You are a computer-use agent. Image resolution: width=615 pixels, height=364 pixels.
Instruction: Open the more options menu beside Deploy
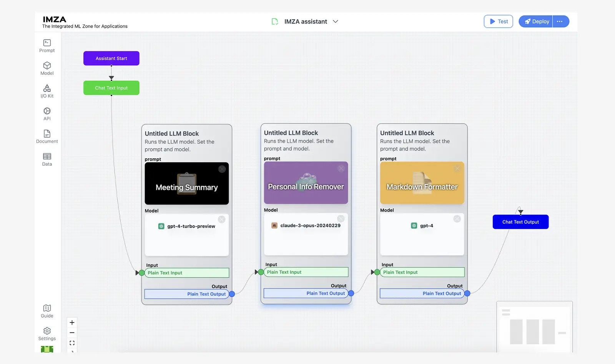(560, 22)
